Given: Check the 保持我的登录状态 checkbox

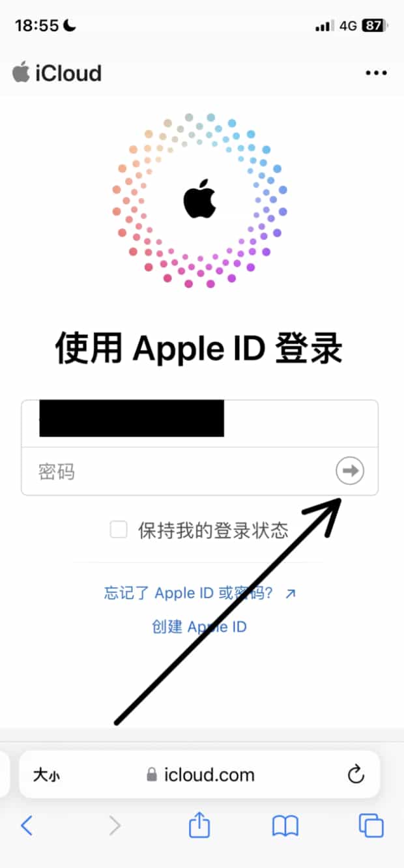Looking at the screenshot, I should tap(119, 530).
